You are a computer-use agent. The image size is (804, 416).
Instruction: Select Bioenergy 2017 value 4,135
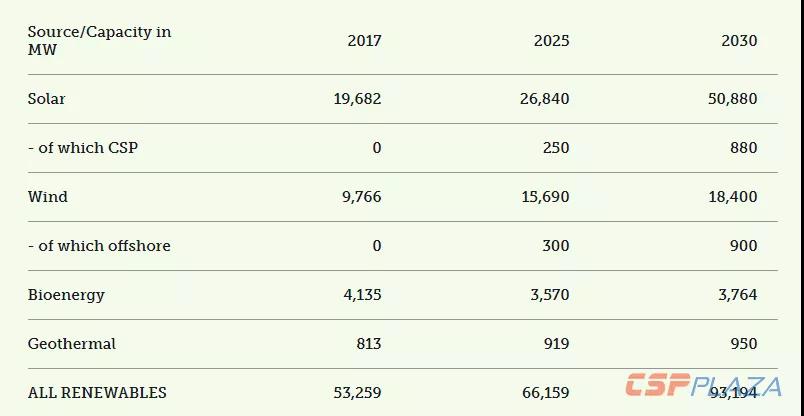[362, 295]
